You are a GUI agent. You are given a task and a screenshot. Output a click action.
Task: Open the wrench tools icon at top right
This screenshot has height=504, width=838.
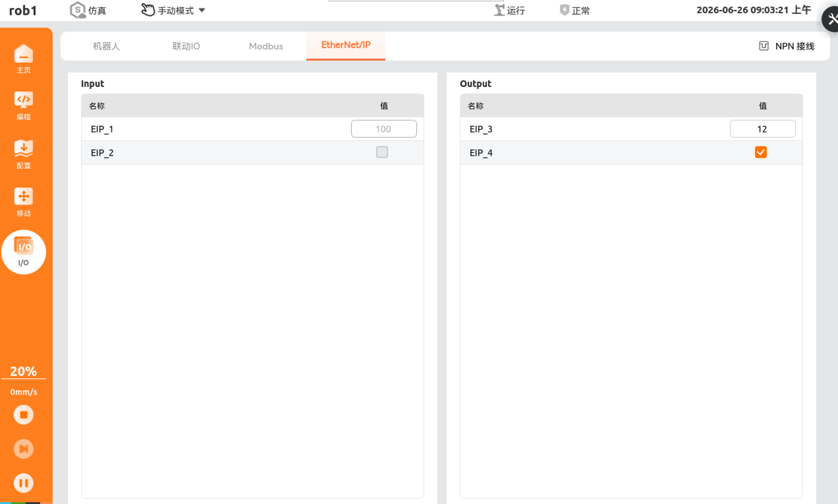[x=831, y=19]
